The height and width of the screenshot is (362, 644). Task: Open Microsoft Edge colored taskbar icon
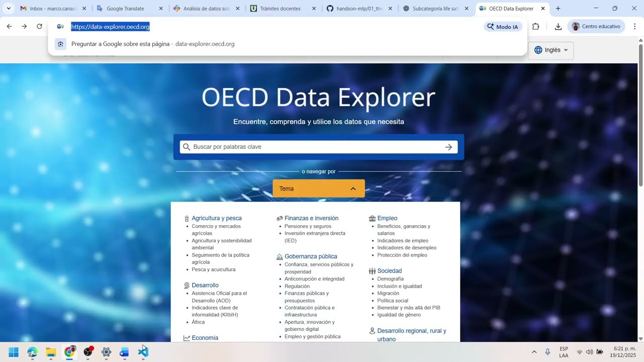tap(32, 352)
